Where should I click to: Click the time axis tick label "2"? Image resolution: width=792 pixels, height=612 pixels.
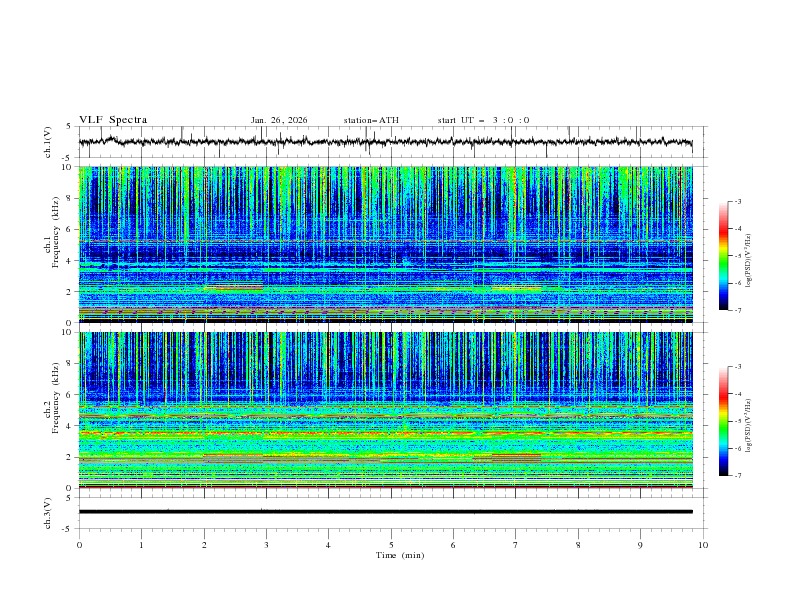coord(204,545)
